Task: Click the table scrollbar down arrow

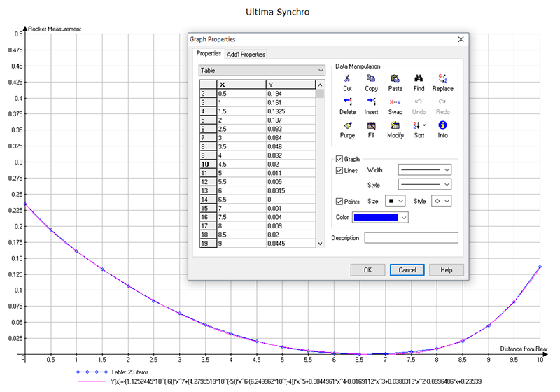Action: [320, 244]
